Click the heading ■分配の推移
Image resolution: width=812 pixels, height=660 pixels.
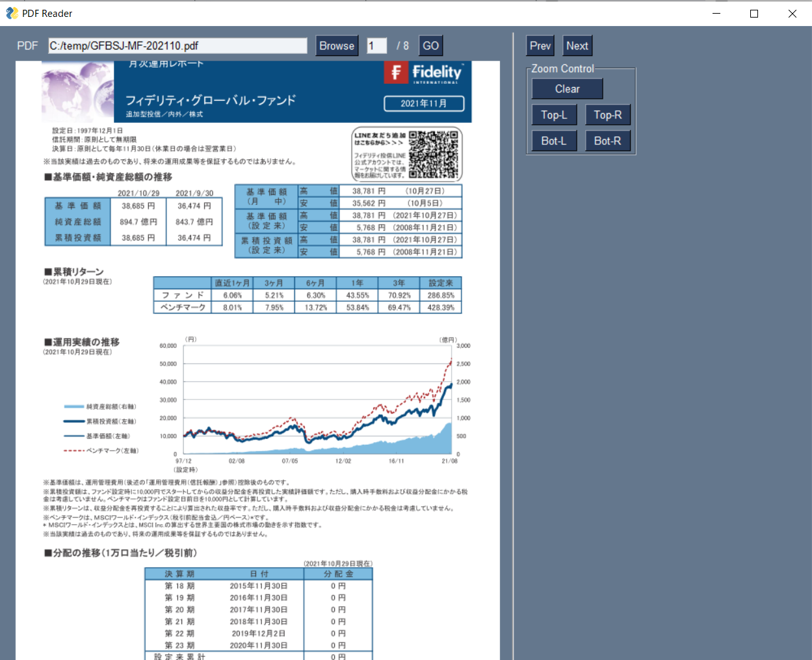point(120,553)
